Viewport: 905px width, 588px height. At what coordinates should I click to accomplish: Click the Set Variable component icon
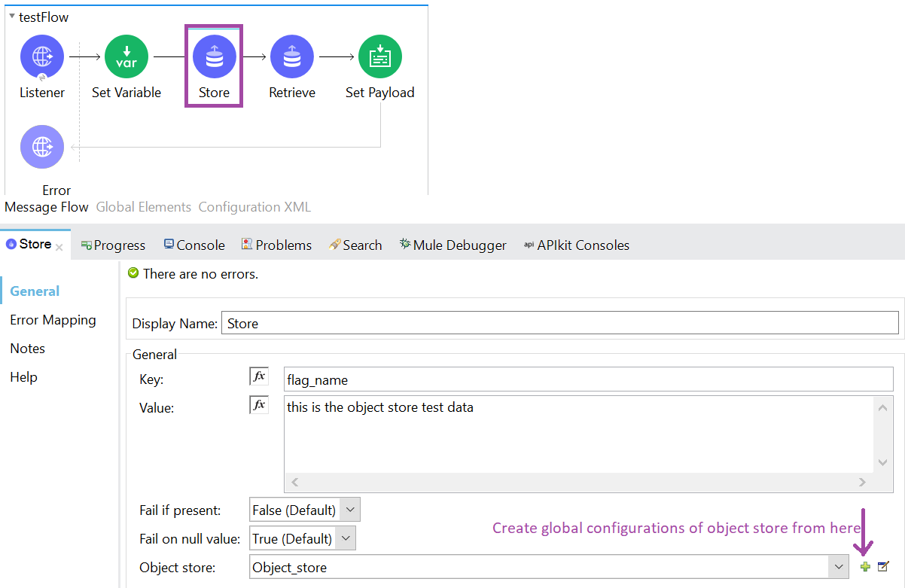(126, 56)
